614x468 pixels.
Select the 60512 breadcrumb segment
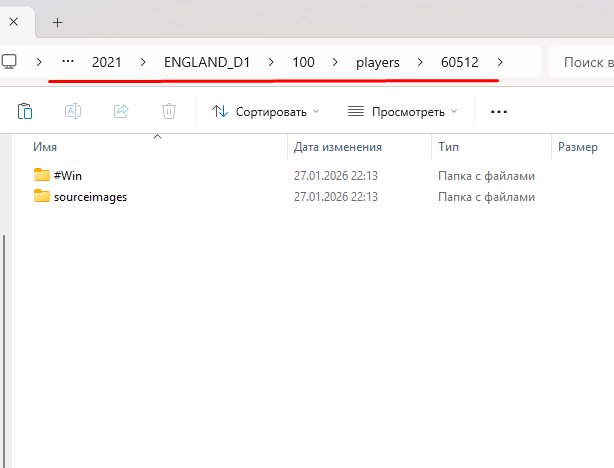pyautogui.click(x=460, y=62)
